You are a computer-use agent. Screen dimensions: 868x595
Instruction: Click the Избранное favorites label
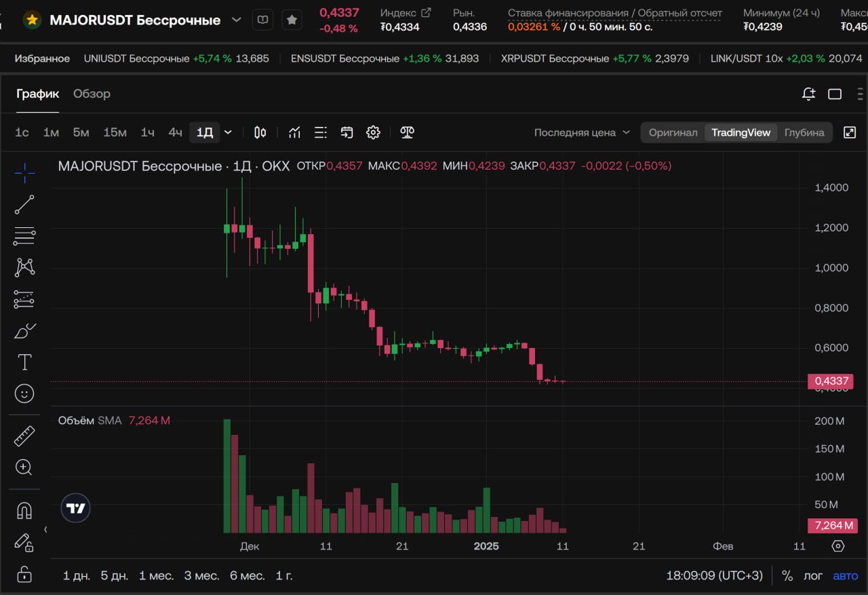(x=42, y=58)
